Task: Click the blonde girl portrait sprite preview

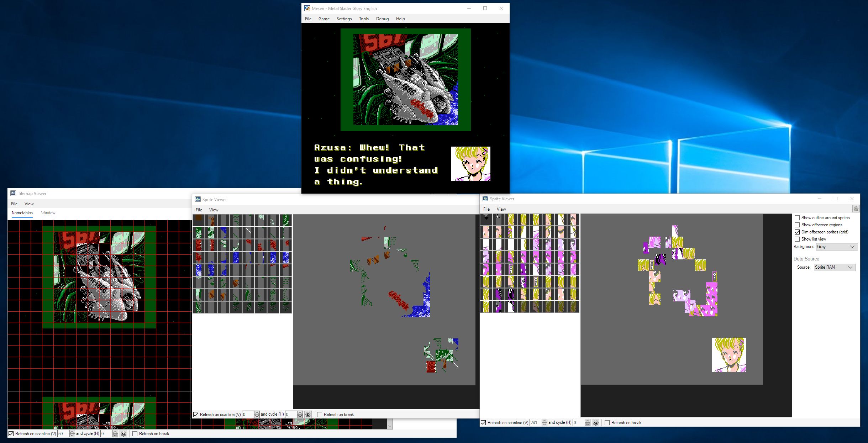Action: [728, 355]
